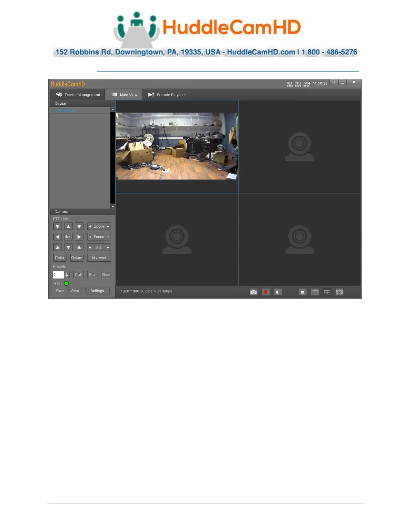Close the HuddleCamHD window
This screenshot has width=411, height=532.
[354, 82]
